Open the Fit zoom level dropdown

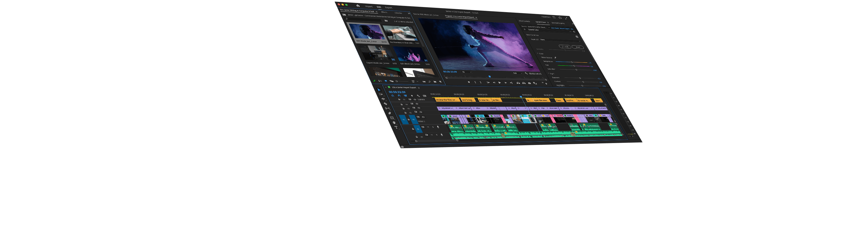[x=467, y=72]
